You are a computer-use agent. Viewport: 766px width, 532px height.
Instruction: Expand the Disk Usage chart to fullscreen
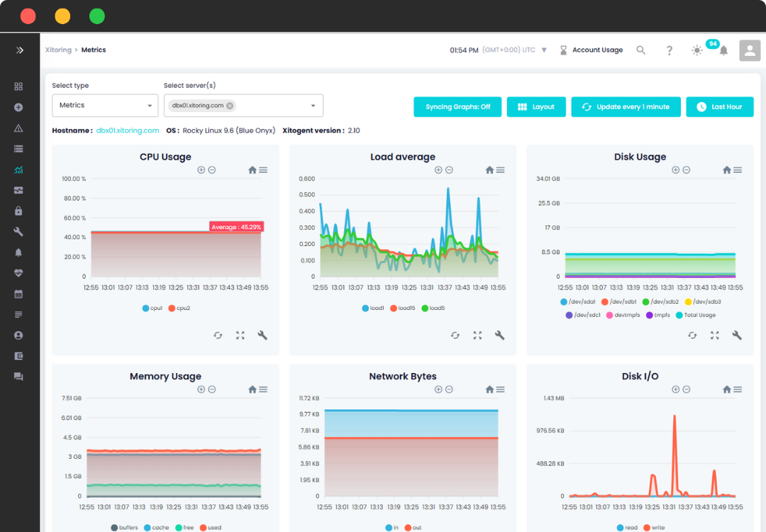pyautogui.click(x=715, y=336)
